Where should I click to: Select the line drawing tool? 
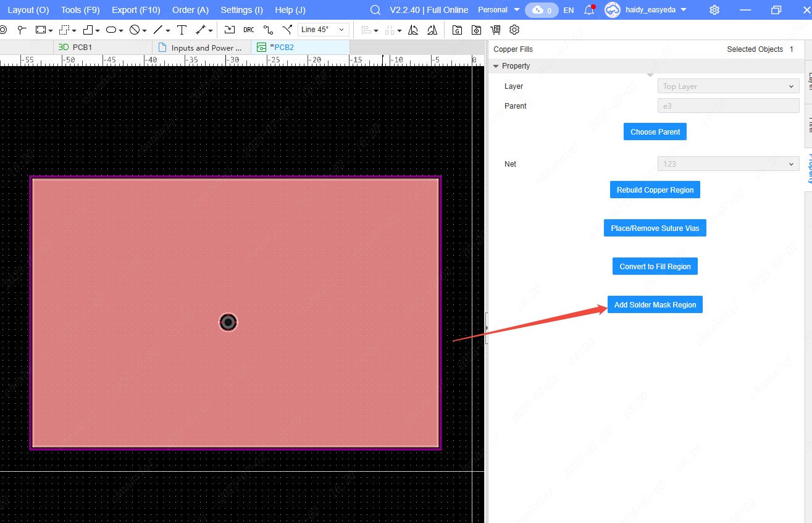(158, 30)
